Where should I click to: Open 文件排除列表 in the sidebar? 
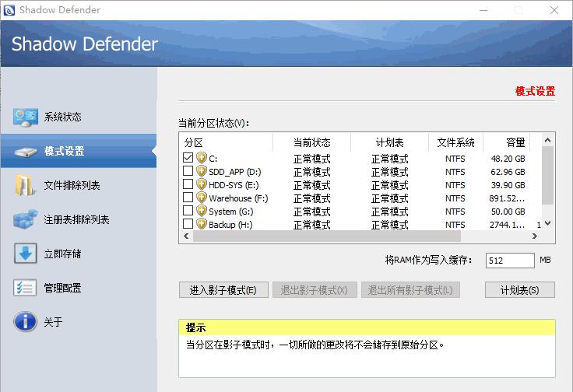79,185
